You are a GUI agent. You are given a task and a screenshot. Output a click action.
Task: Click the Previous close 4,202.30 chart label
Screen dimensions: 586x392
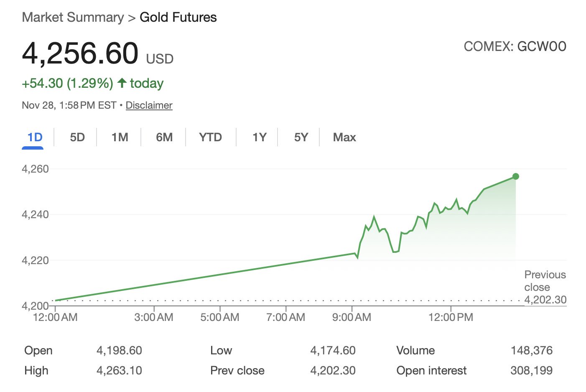tap(545, 287)
